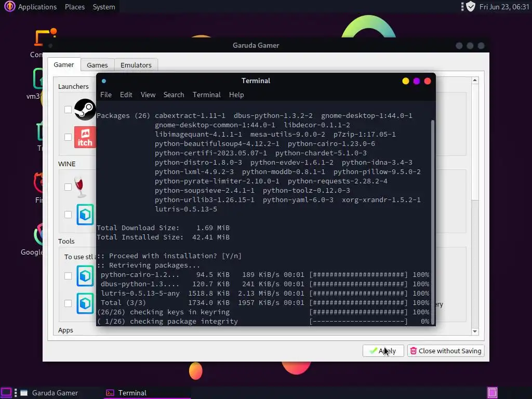
Task: Click the itch launcher icon
Action: click(85, 137)
